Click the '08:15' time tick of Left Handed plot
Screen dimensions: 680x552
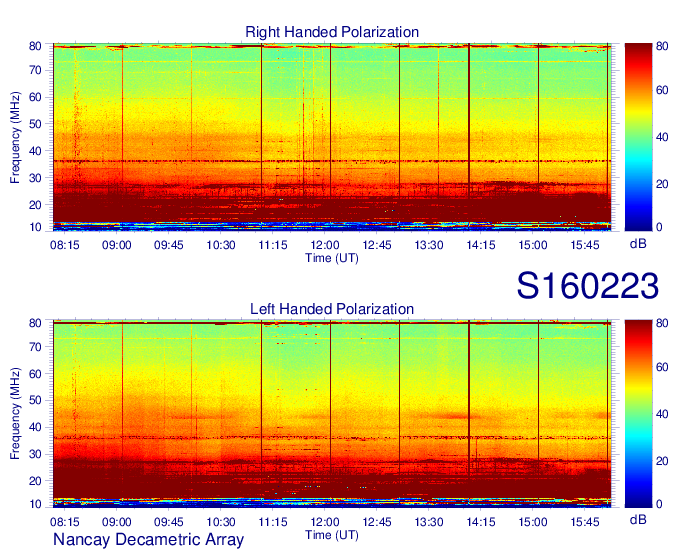point(65,522)
